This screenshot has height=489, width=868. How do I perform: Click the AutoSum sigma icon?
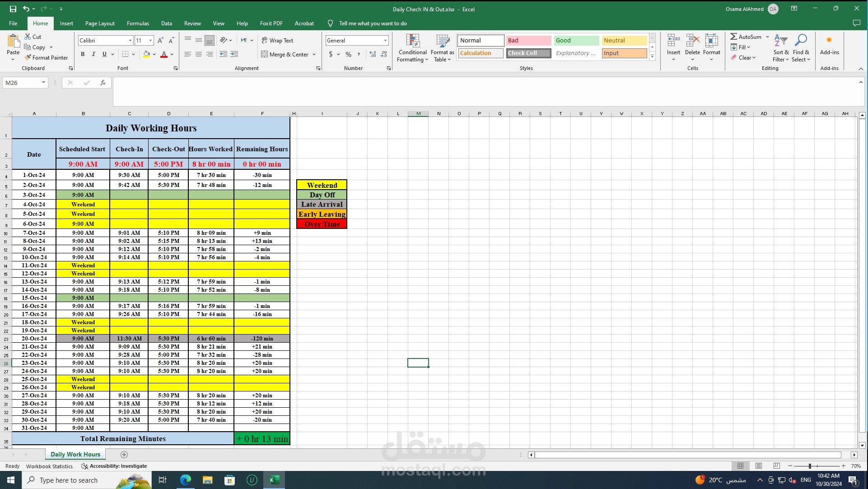[x=734, y=37]
